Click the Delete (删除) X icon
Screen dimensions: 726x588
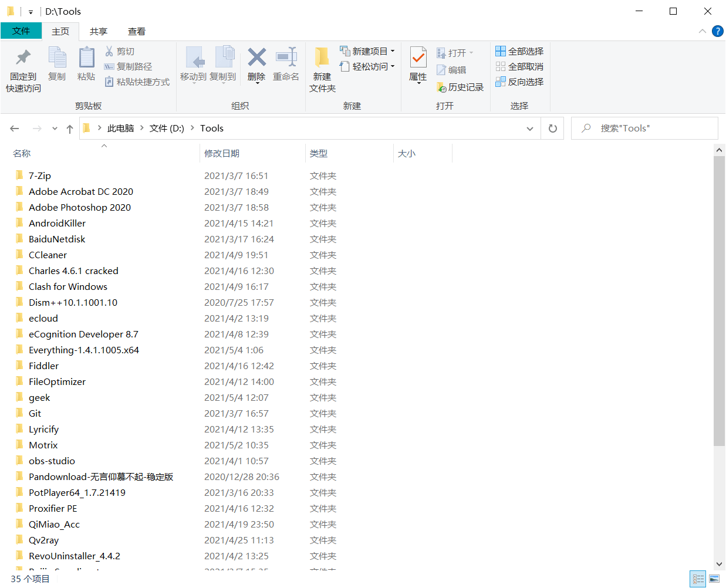click(x=256, y=58)
